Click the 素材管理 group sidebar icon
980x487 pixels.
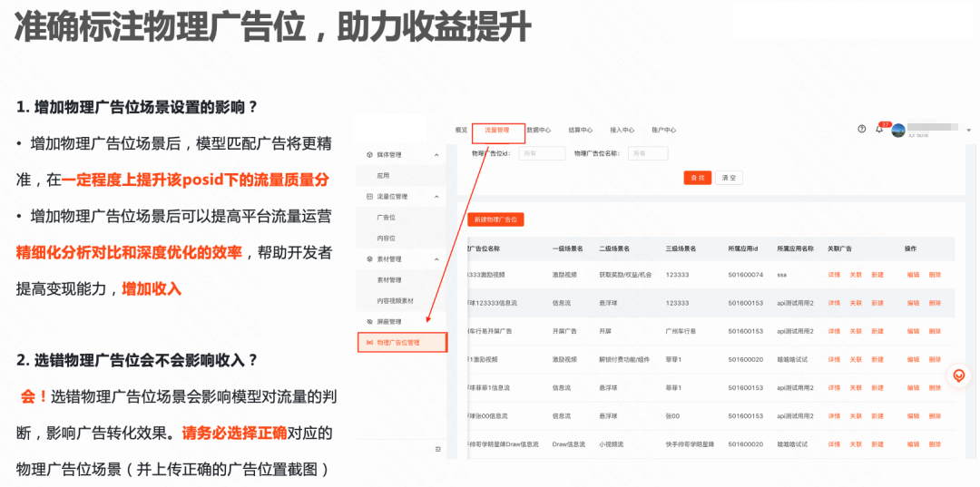369,259
